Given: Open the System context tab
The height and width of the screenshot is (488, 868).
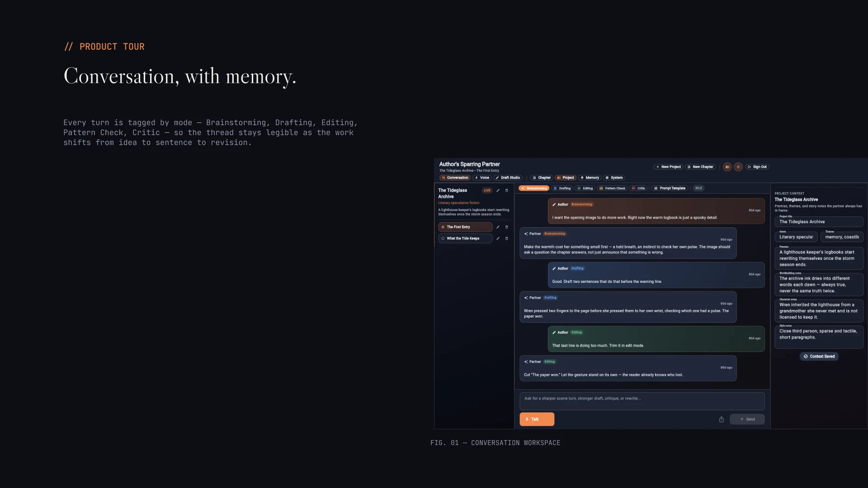Looking at the screenshot, I should click(x=614, y=178).
